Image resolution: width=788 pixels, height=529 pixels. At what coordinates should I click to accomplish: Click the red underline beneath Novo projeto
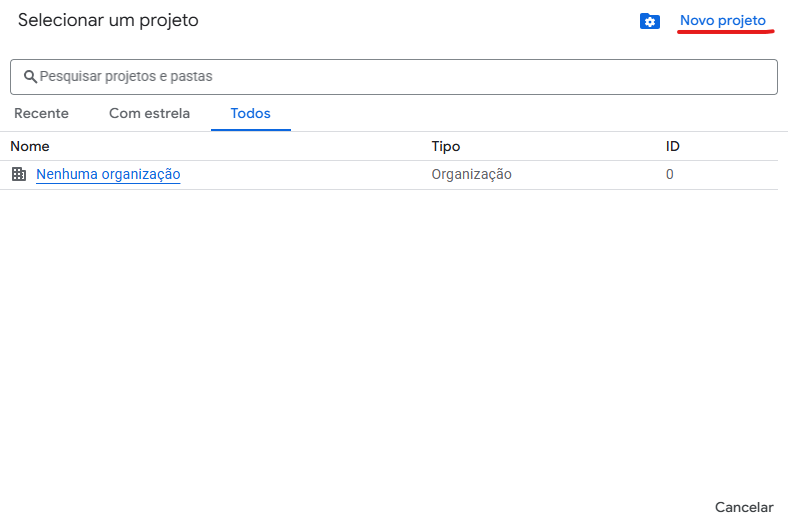pyautogui.click(x=725, y=32)
